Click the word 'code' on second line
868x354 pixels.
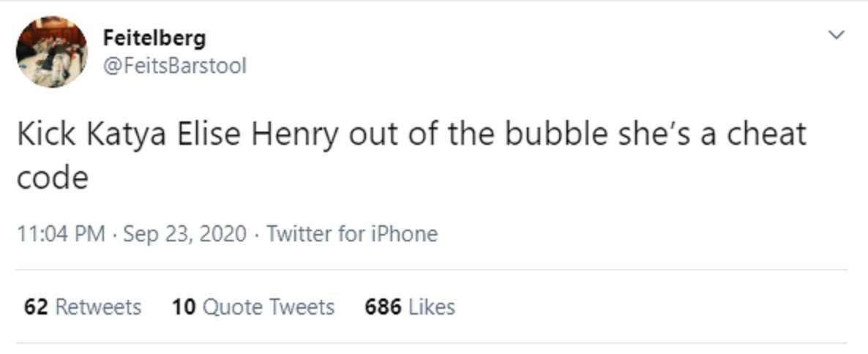point(53,178)
